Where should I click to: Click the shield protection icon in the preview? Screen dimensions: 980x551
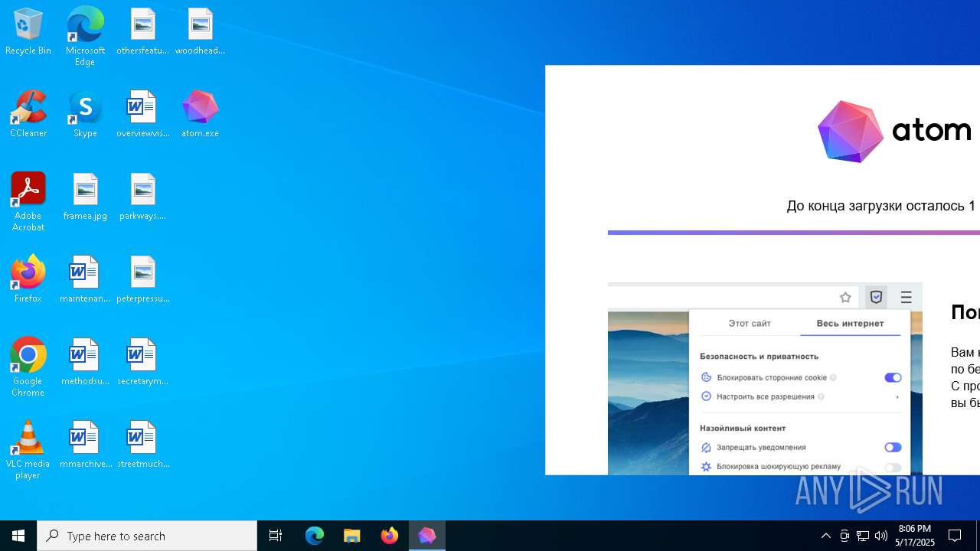coord(877,297)
